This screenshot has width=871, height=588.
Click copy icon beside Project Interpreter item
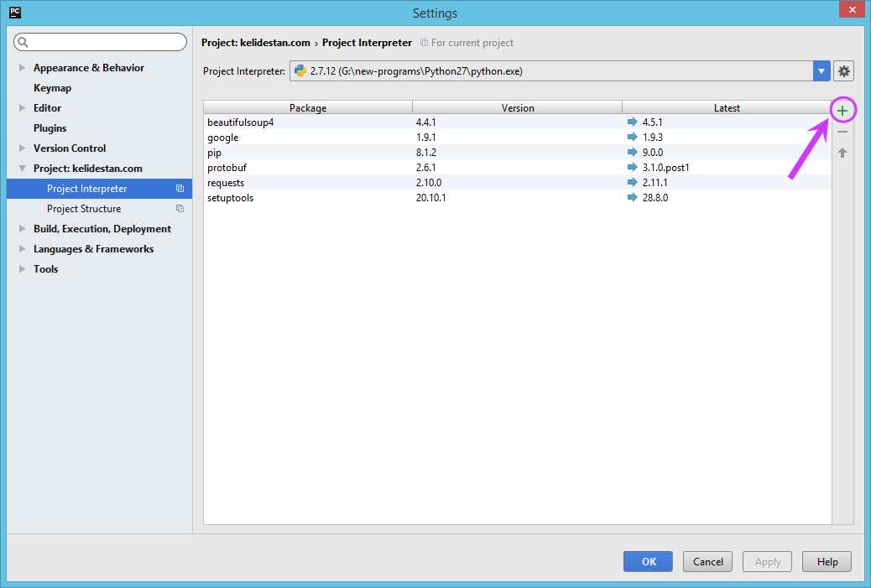pyautogui.click(x=180, y=189)
